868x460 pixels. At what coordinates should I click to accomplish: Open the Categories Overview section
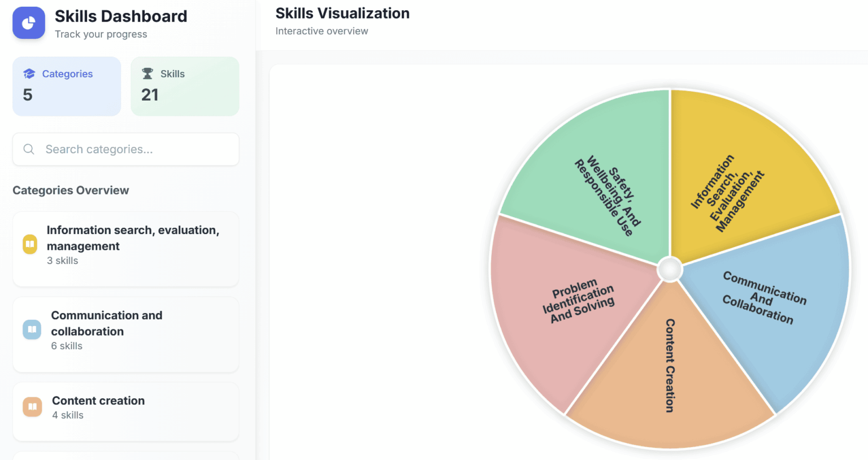(x=71, y=190)
